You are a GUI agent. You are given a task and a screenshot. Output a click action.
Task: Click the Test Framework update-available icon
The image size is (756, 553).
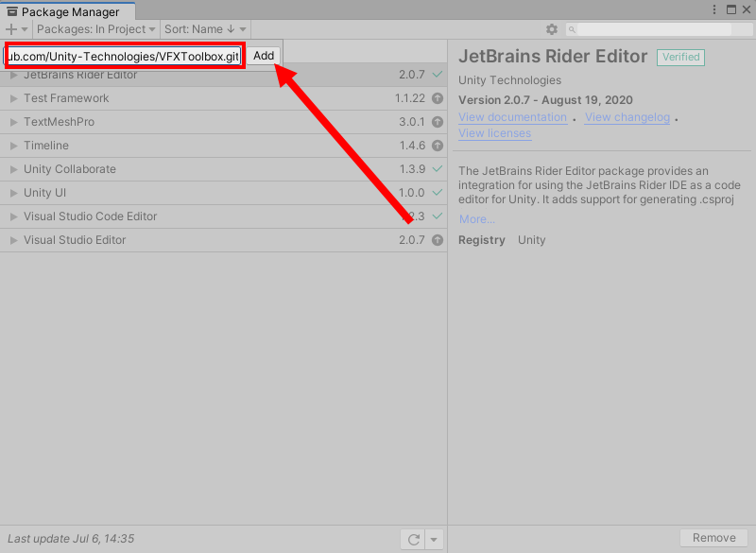click(438, 98)
